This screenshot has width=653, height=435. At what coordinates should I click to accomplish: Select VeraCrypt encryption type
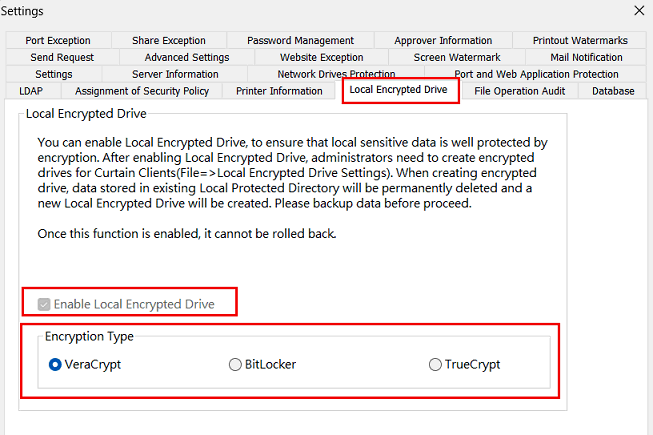point(55,365)
